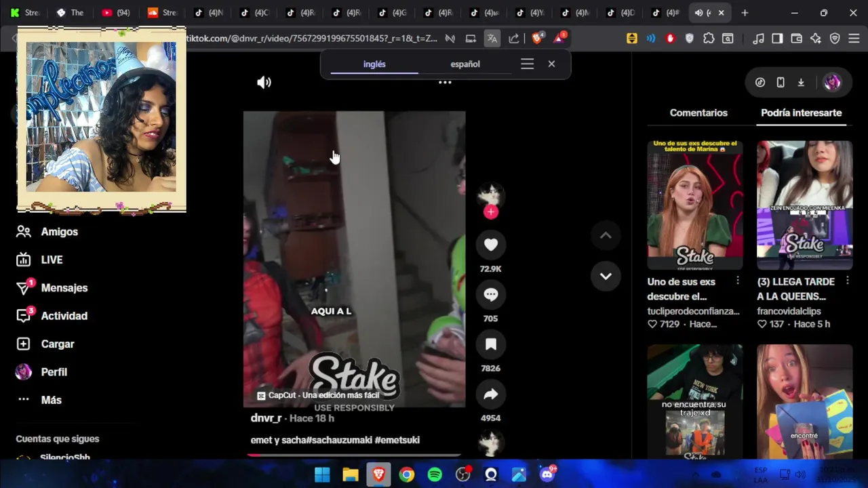Screen dimensions: 868x488
Task: Open a new browser tab
Action: (x=745, y=13)
